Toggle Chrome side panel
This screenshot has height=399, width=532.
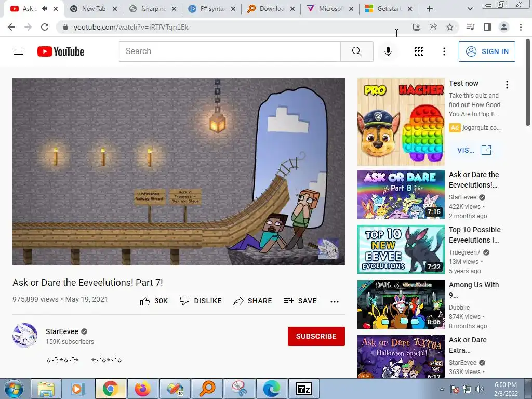click(487, 27)
